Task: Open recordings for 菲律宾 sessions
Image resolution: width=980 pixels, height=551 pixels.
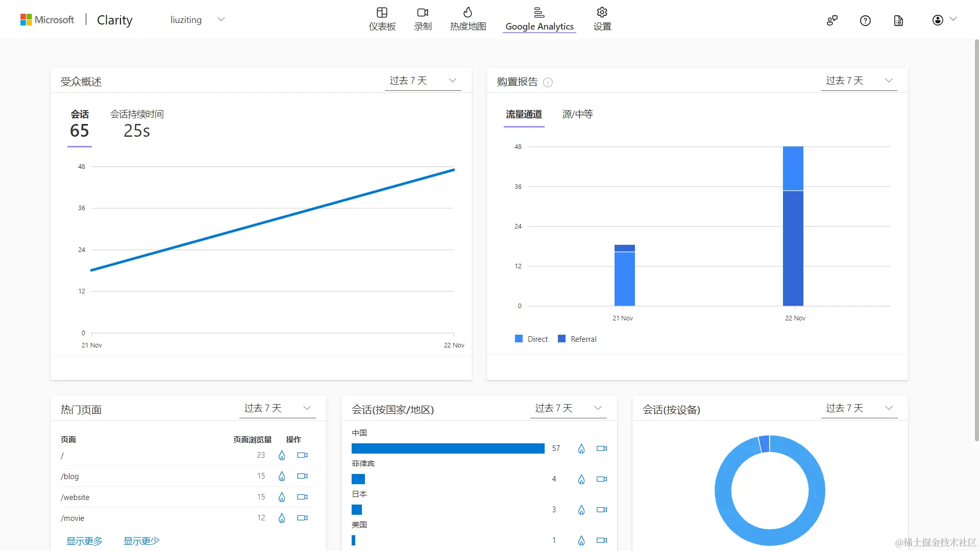Action: click(x=602, y=479)
